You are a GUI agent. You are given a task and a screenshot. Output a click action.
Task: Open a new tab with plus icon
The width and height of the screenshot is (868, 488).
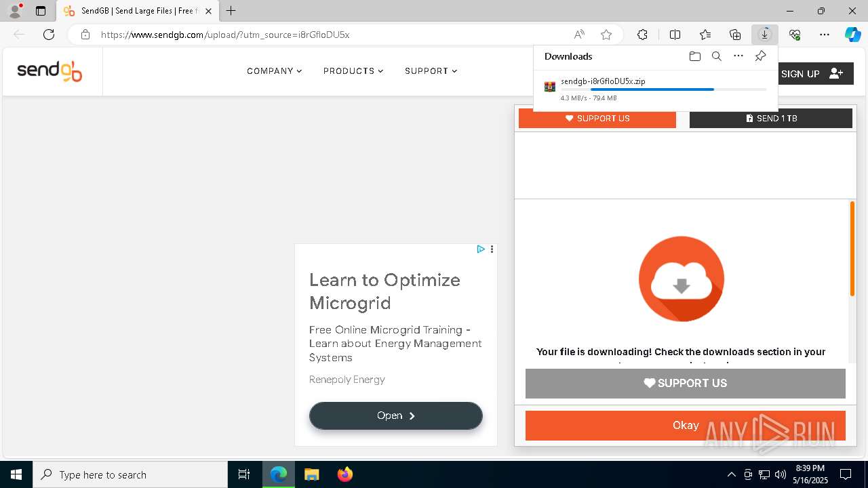[231, 11]
